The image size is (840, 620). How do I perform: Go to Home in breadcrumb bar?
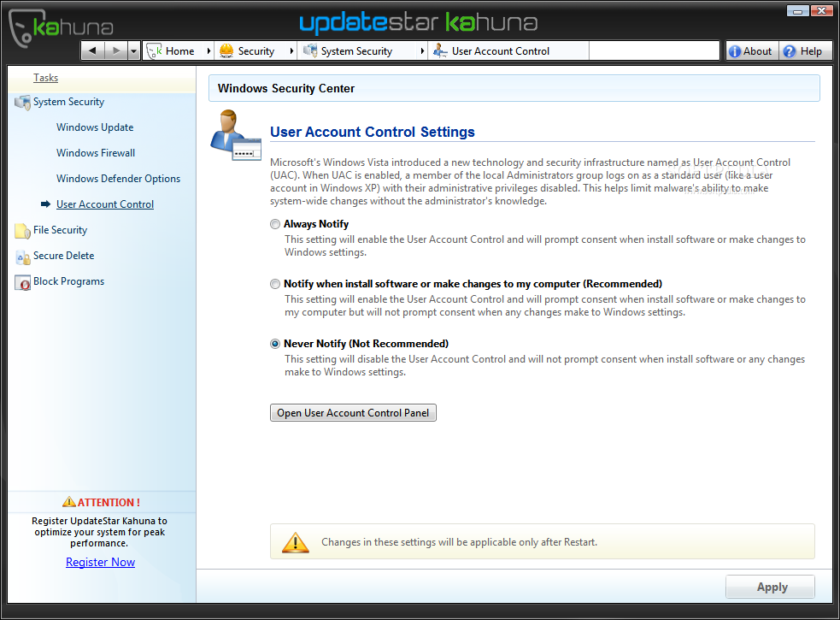[180, 51]
